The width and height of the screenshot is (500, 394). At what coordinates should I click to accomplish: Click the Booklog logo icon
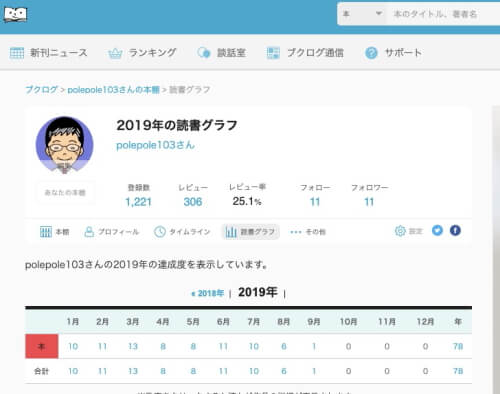[15, 15]
